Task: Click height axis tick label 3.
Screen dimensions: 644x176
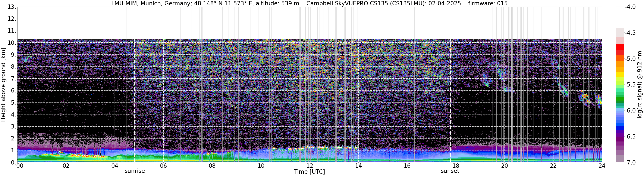Action: tap(13, 126)
